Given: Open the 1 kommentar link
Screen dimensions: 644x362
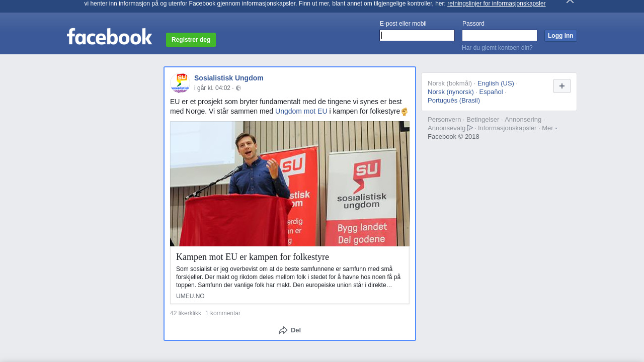Looking at the screenshot, I should [223, 313].
